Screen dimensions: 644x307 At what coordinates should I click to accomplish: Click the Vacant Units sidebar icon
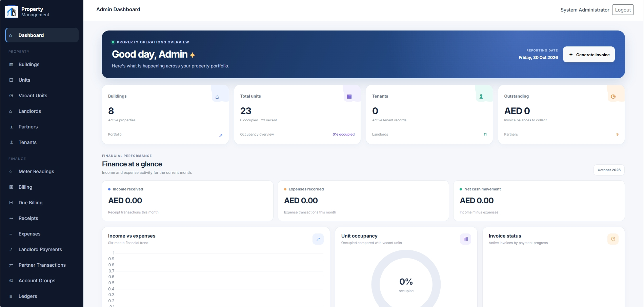tap(11, 96)
